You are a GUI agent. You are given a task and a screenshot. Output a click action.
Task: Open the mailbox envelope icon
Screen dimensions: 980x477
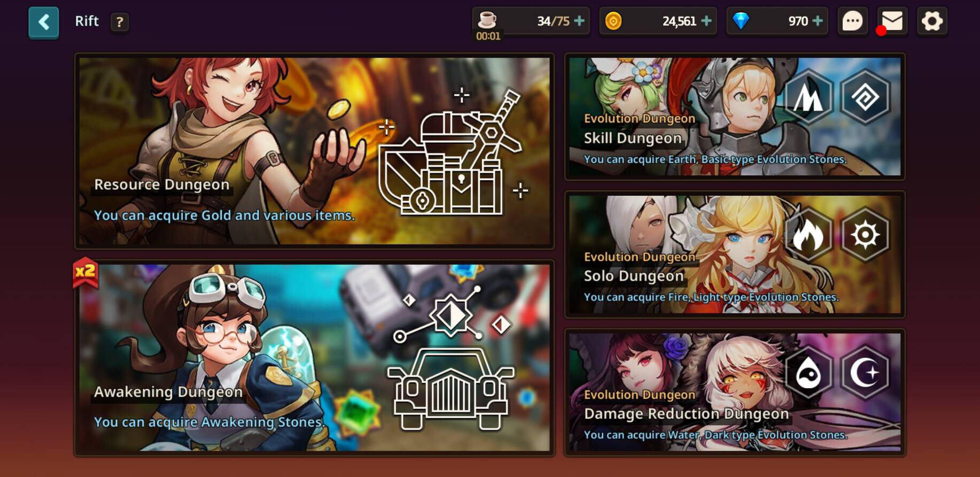pos(892,21)
